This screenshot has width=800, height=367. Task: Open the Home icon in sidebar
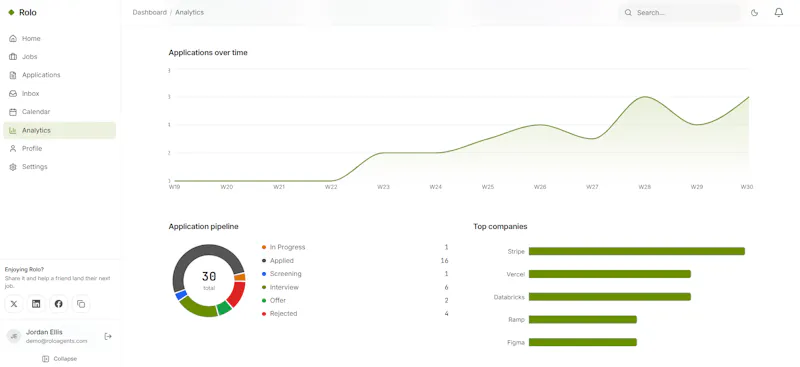(x=13, y=39)
